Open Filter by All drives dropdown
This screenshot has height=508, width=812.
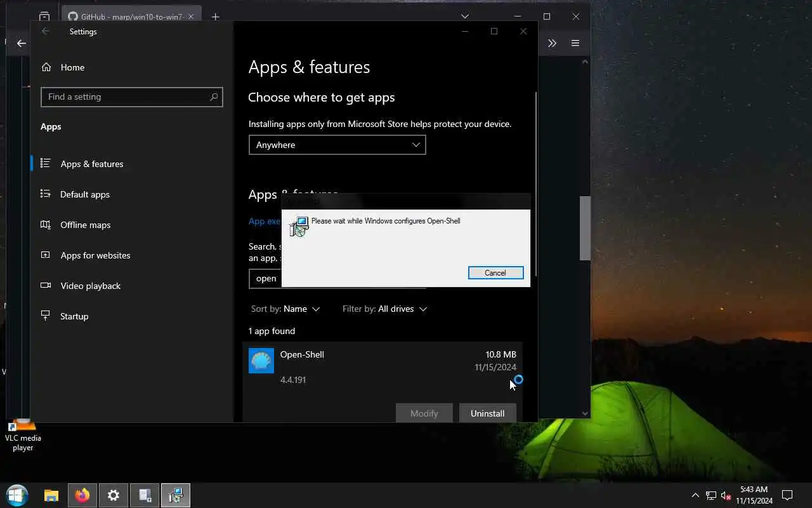pos(385,309)
